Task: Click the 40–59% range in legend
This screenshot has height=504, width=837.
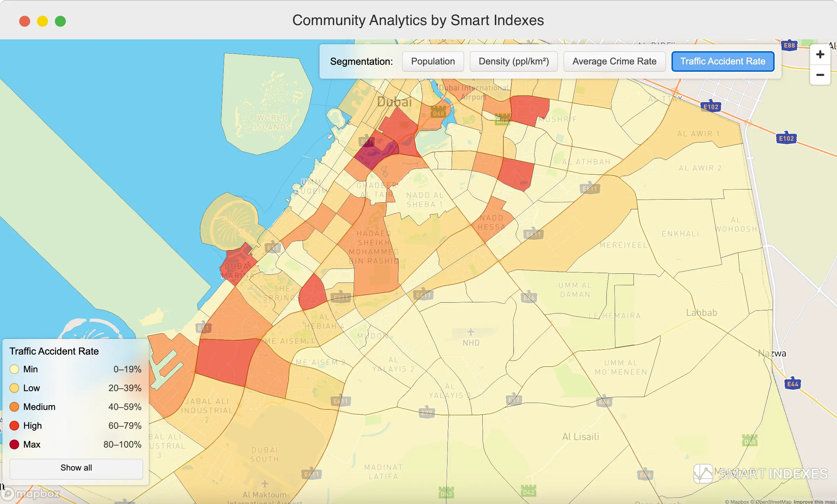Action: tap(125, 407)
